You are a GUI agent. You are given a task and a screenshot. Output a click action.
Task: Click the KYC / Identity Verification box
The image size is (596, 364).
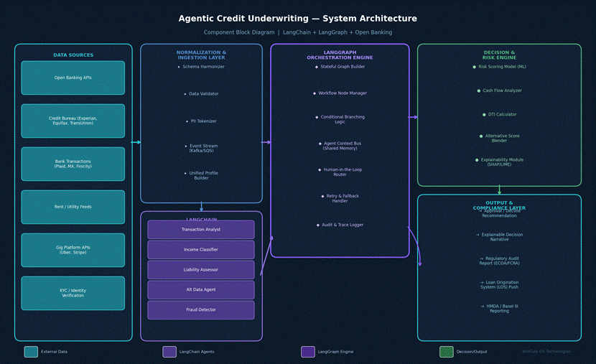pos(73,293)
